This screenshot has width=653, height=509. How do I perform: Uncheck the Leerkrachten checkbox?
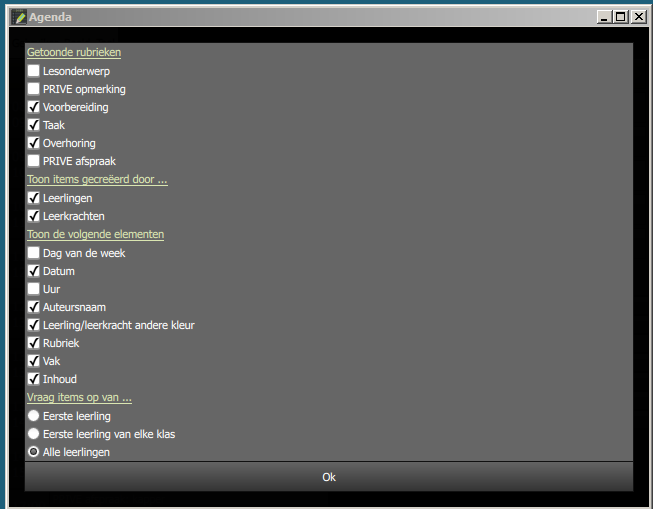[33, 216]
